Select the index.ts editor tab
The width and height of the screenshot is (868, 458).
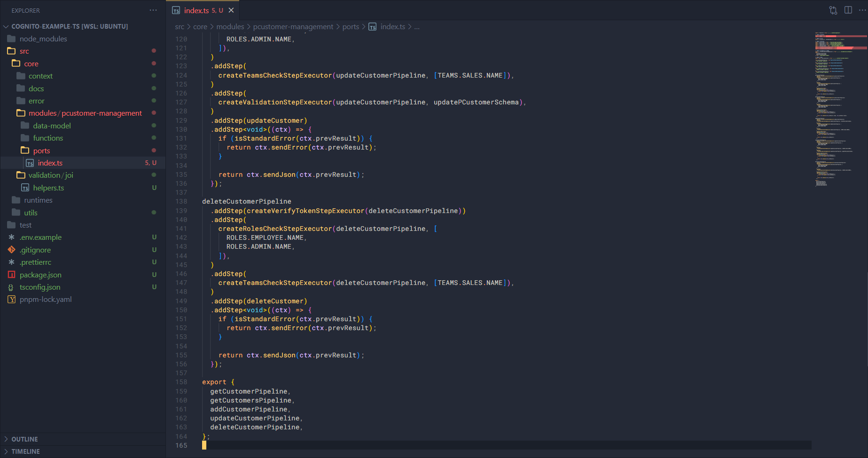(x=196, y=10)
